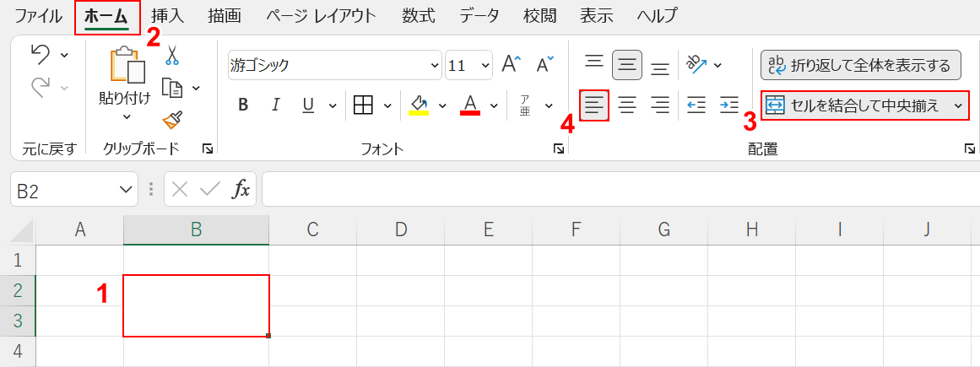Screen dimensions: 980x367
Task: Toggle align left
Action: [594, 105]
